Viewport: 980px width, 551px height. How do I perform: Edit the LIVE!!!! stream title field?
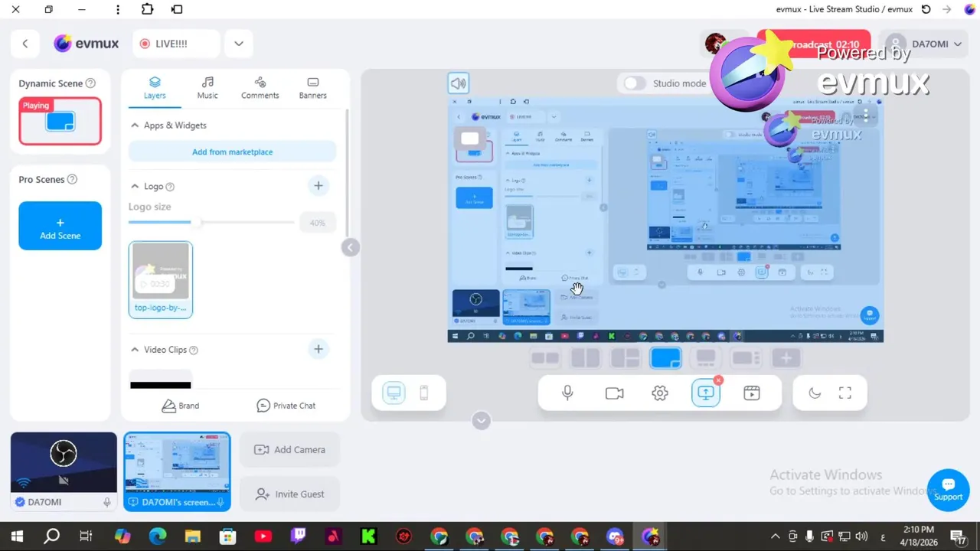point(176,44)
